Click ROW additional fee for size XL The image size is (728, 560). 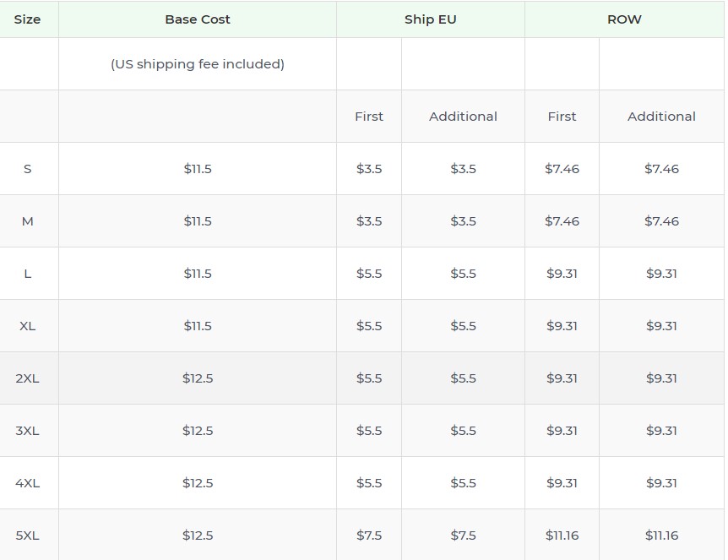click(661, 326)
